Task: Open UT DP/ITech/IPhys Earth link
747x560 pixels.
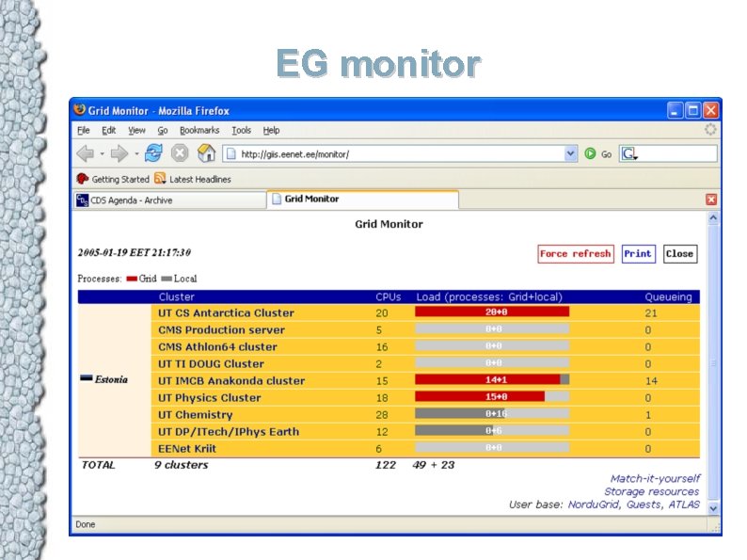Action: click(x=229, y=432)
